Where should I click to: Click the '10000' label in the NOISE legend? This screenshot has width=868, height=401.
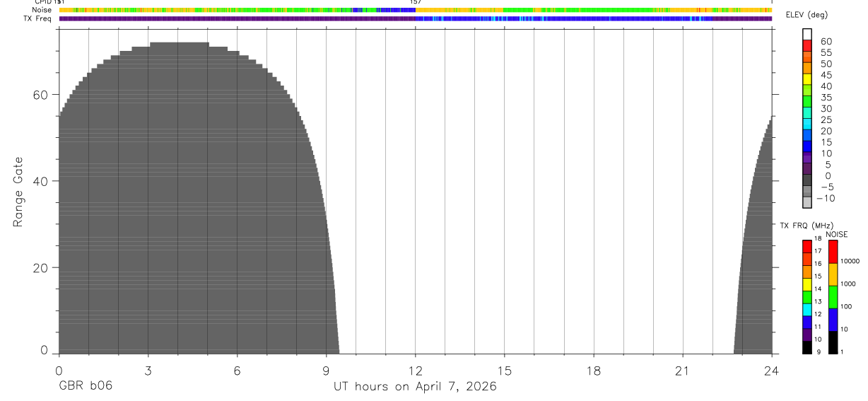click(x=849, y=261)
